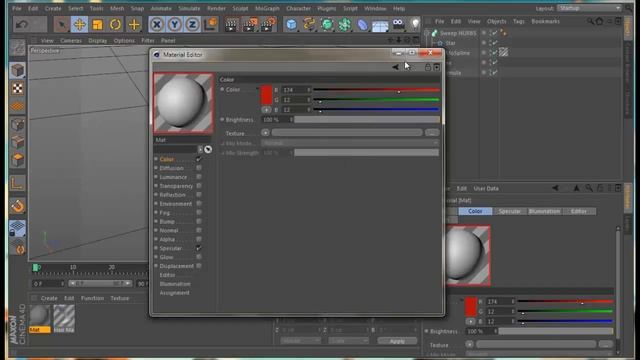
Task: Open the spline tools icon
Action: (309, 24)
